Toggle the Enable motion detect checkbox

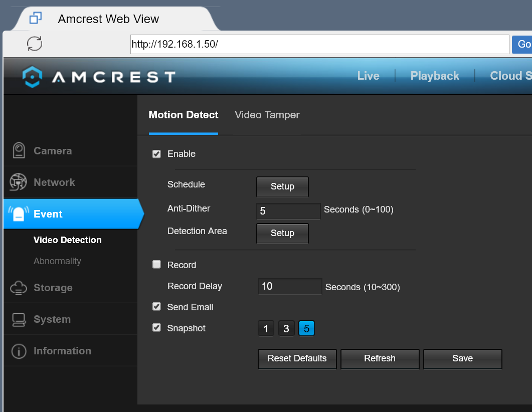(156, 154)
